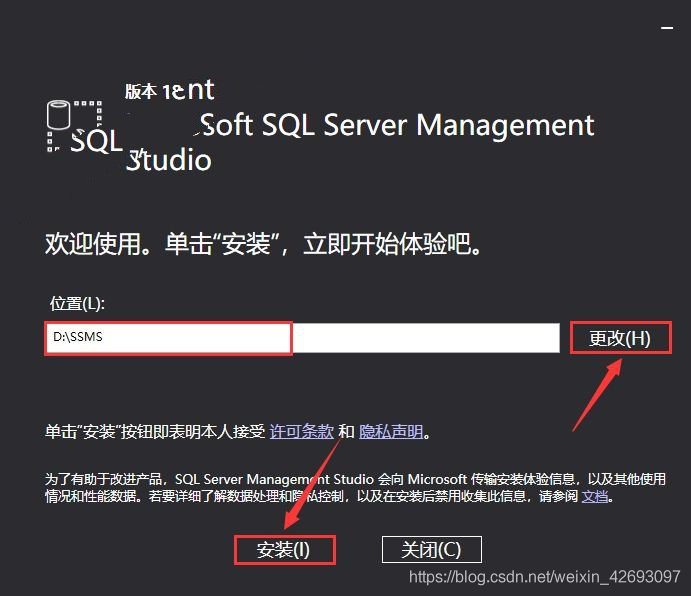691x596 pixels.
Task: Click the 版本 version label
Action: [x=141, y=91]
